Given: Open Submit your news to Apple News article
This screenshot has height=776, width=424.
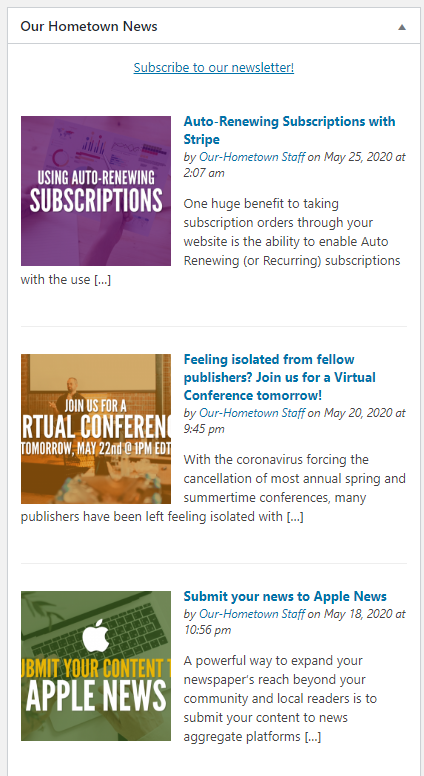Looking at the screenshot, I should click(x=285, y=596).
